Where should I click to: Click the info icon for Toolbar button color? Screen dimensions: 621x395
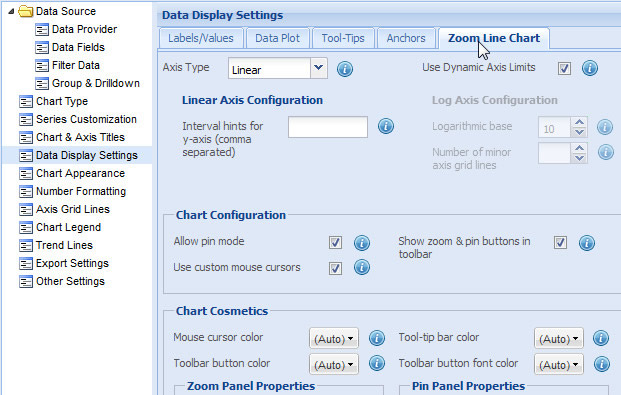(x=377, y=363)
